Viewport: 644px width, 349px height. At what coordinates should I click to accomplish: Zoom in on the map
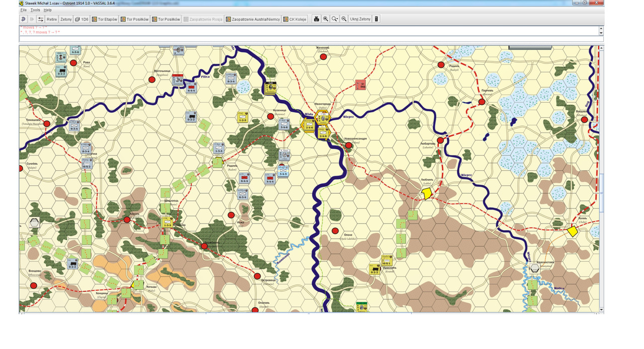click(326, 19)
